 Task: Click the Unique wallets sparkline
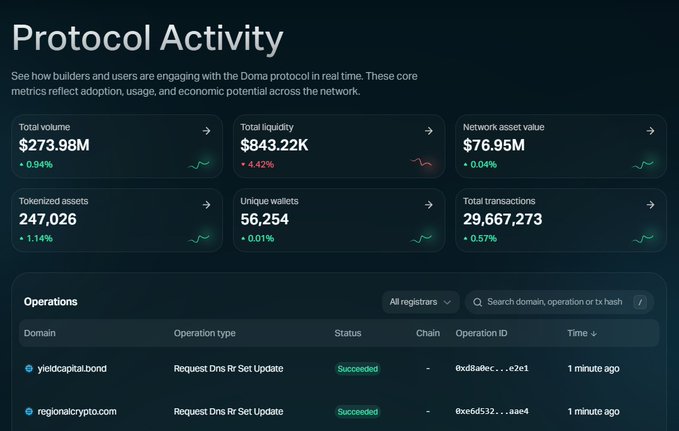[421, 239]
